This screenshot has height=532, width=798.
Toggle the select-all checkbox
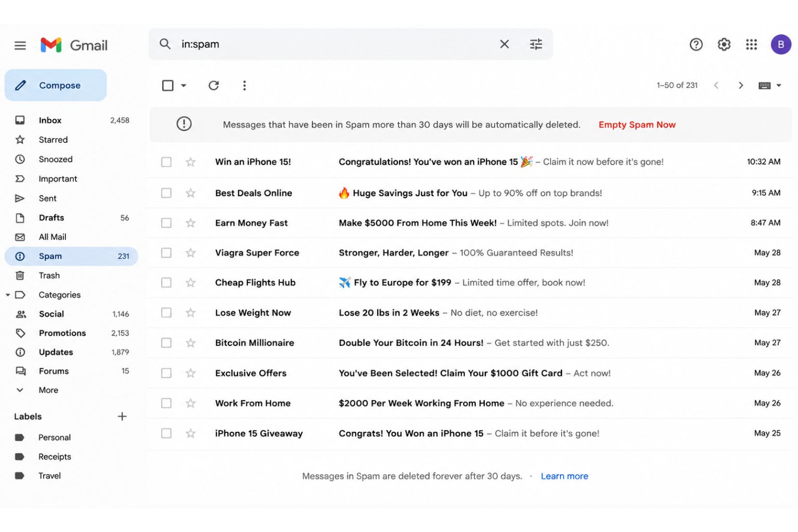pos(167,85)
